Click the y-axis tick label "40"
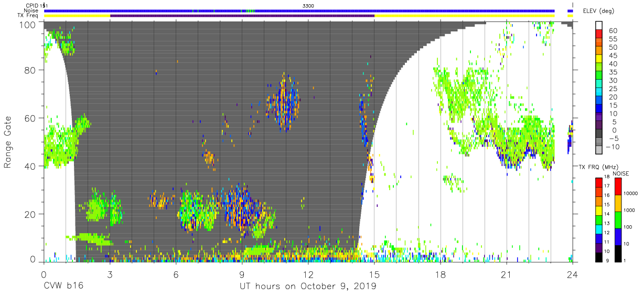The image size is (644, 297). 30,166
